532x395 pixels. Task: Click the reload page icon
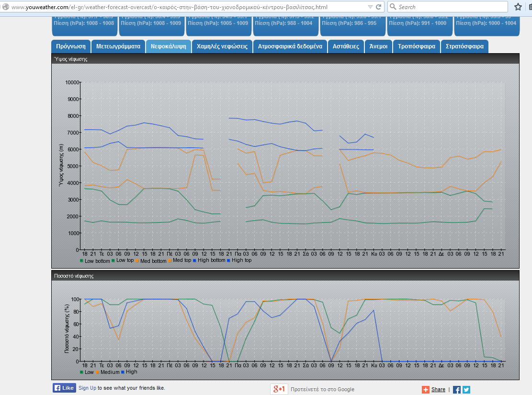tap(379, 7)
